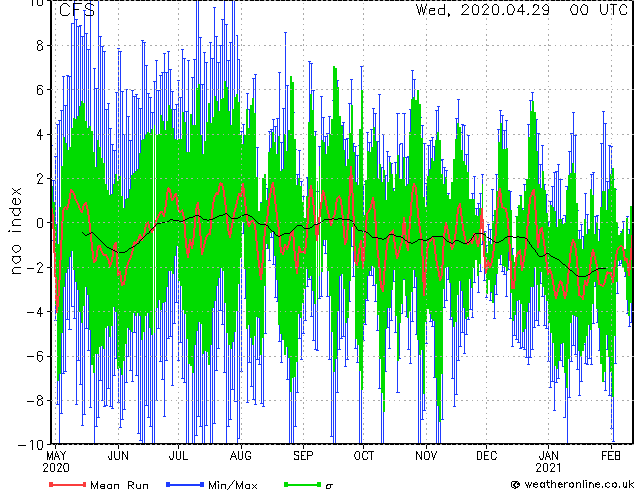This screenshot has width=634, height=490.
Task: Click the 'Min/Max' legend text
Action: [232, 485]
